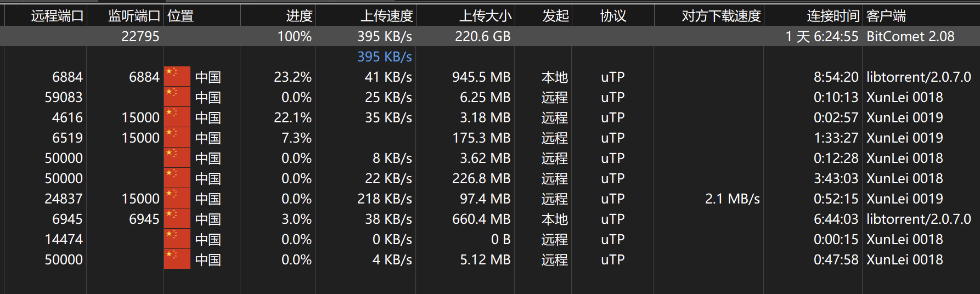The width and height of the screenshot is (980, 294).
Task: Sort by 监听端口 column header
Action: [x=126, y=16]
